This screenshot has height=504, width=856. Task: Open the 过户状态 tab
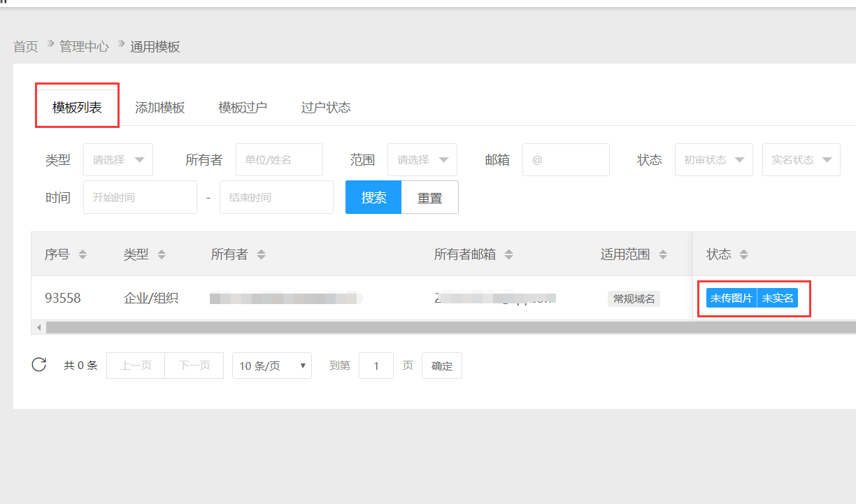click(326, 107)
